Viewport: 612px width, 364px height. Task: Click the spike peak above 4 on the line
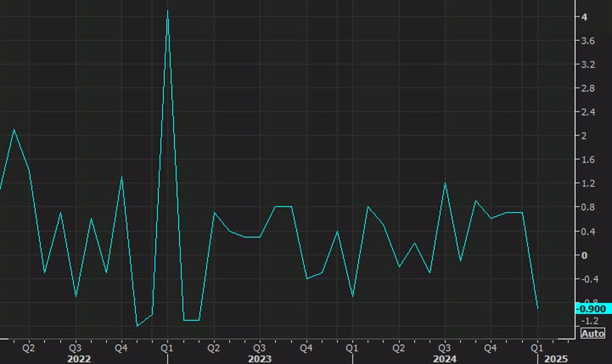click(x=167, y=11)
